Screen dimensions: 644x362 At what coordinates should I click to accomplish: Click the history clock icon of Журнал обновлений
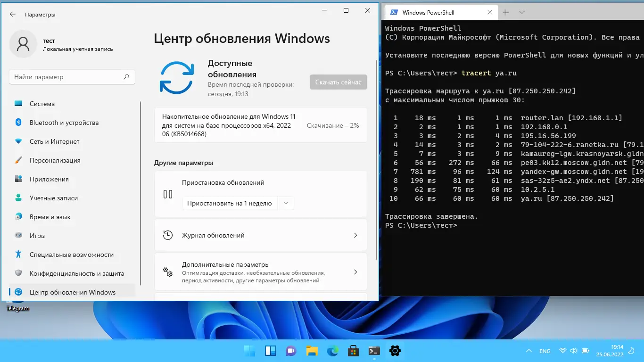click(168, 235)
